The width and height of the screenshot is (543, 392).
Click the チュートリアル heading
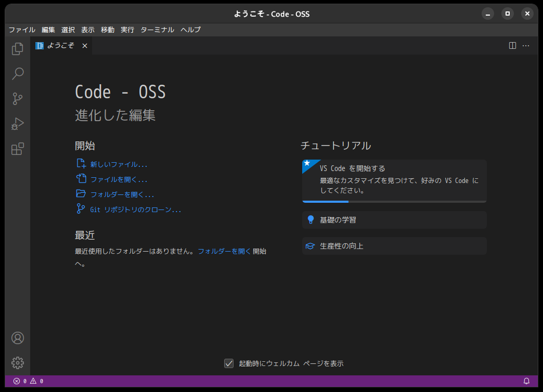click(336, 146)
